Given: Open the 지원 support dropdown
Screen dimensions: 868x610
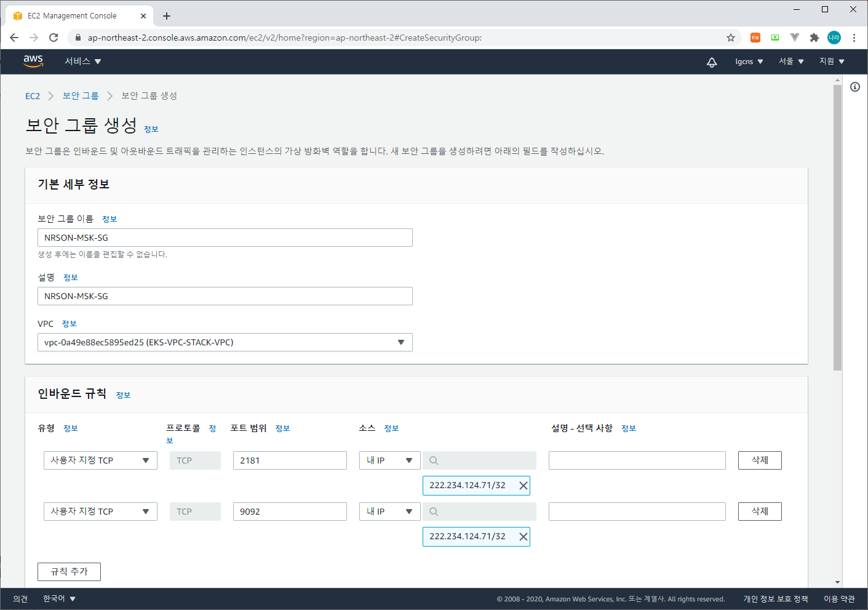Looking at the screenshot, I should (x=832, y=62).
